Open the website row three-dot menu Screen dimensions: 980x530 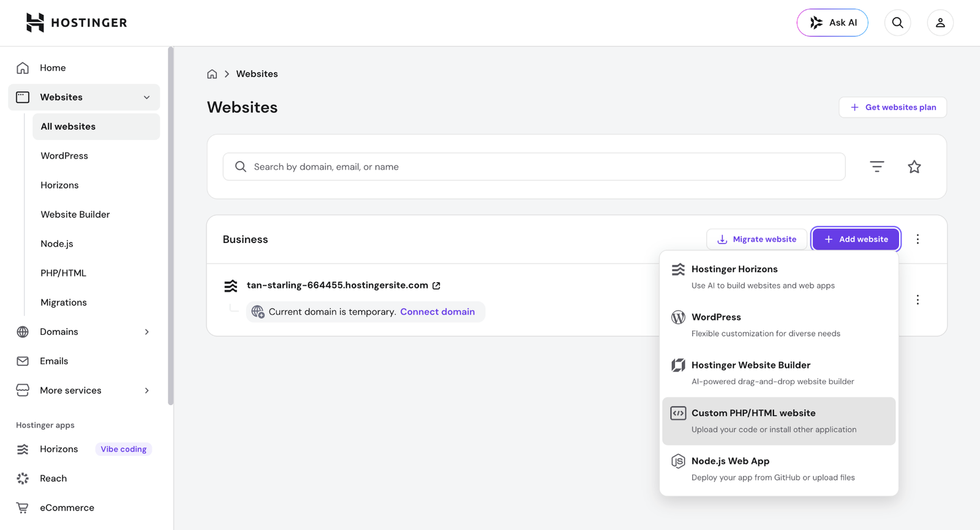click(x=918, y=300)
